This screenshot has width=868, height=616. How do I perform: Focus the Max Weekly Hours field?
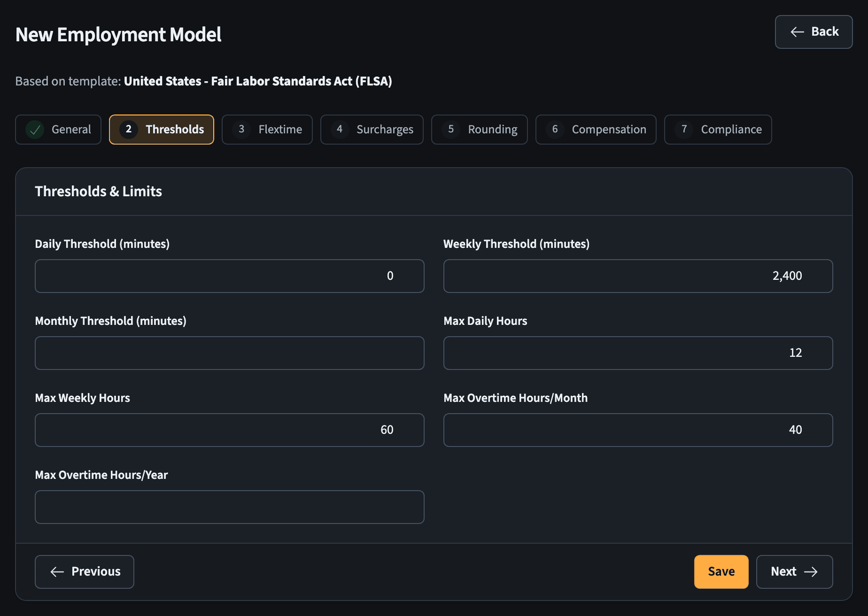pos(229,430)
